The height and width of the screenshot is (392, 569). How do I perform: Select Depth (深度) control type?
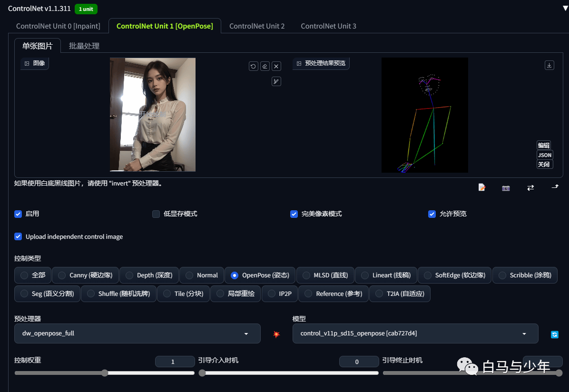tap(149, 275)
